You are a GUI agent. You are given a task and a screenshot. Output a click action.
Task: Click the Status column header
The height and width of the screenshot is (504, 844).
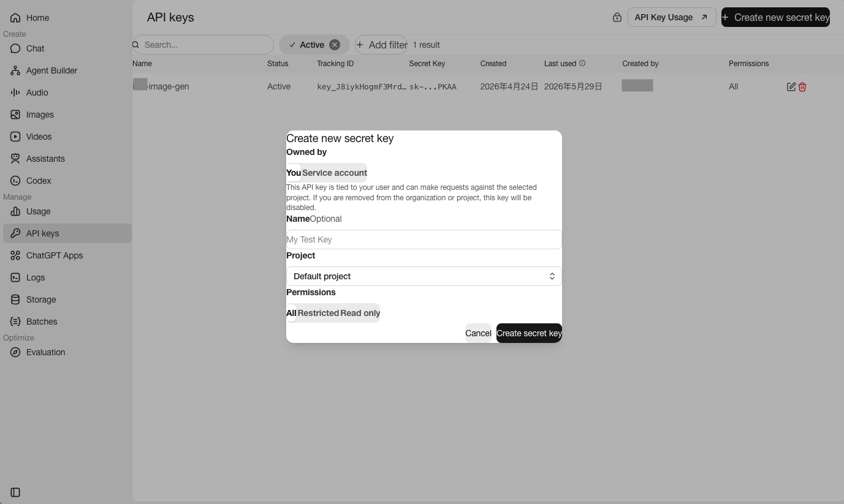click(x=278, y=63)
